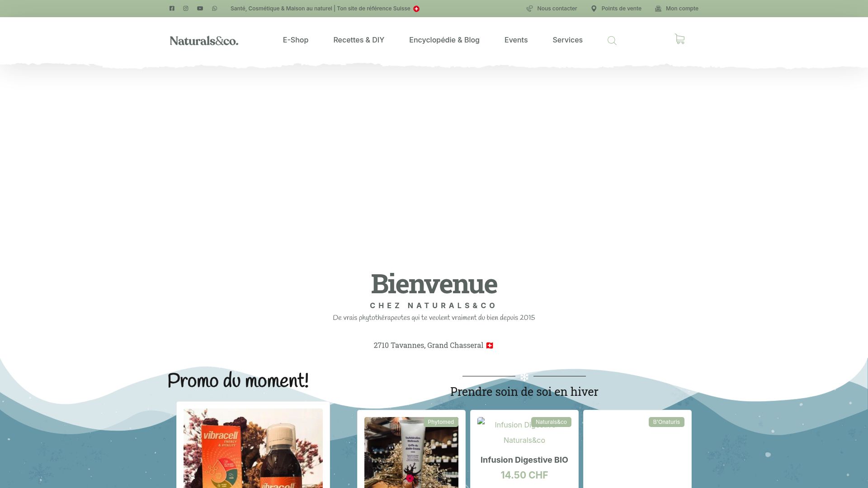Click the WhatsApp contact icon

[214, 8]
